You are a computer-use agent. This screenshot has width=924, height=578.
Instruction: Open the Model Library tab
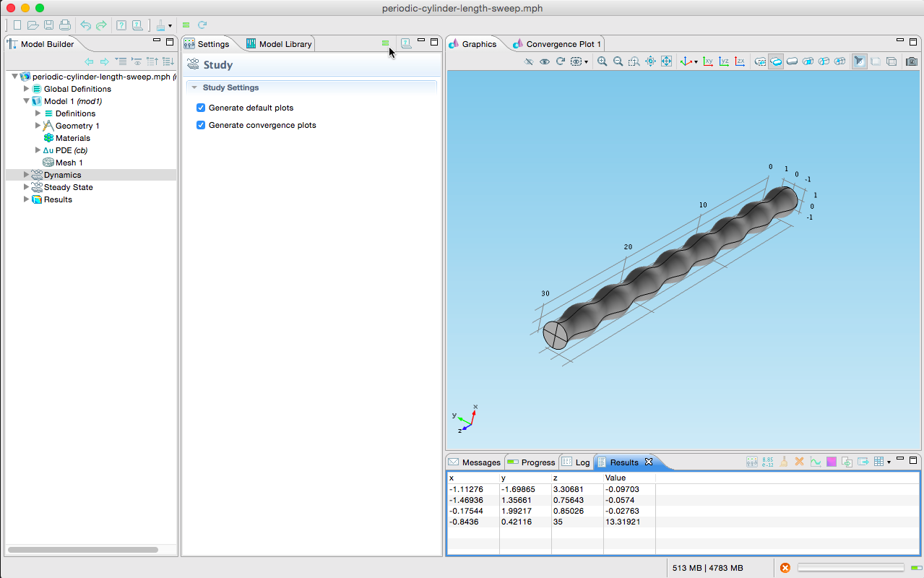(279, 44)
